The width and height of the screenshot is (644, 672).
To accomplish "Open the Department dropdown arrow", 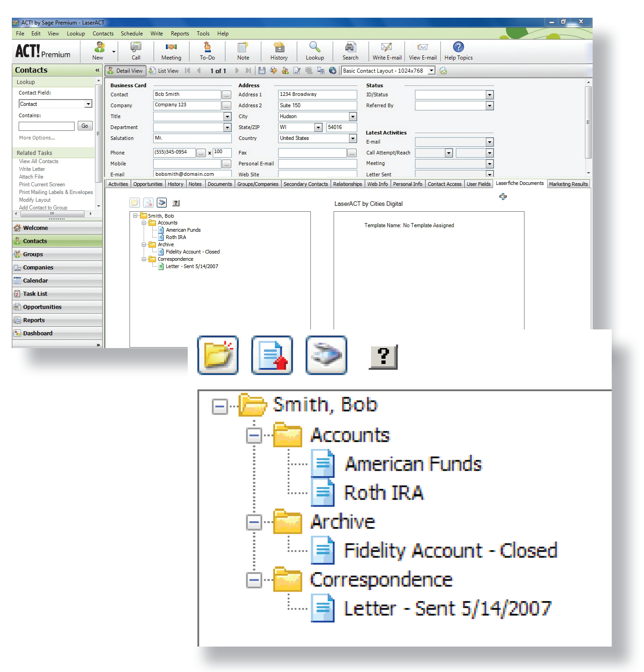I will point(228,127).
